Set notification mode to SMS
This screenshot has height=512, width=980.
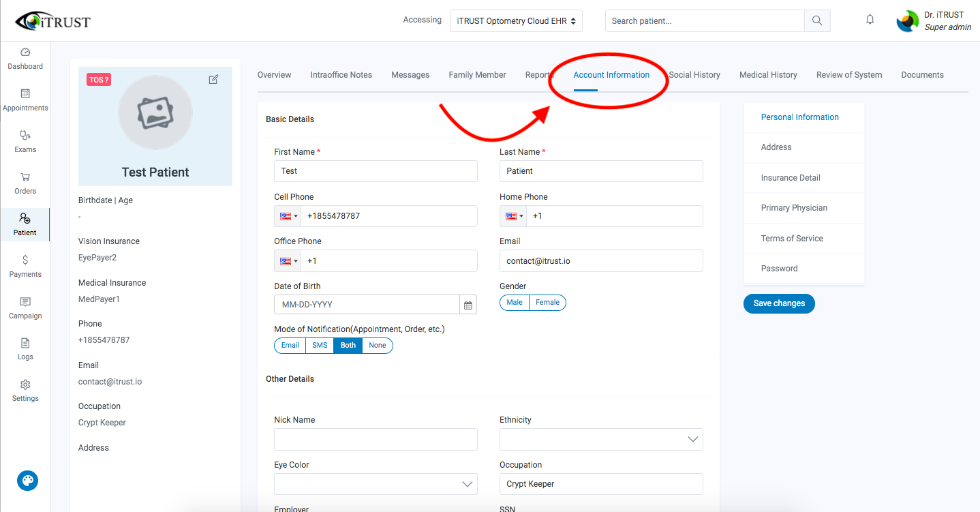pyautogui.click(x=320, y=346)
